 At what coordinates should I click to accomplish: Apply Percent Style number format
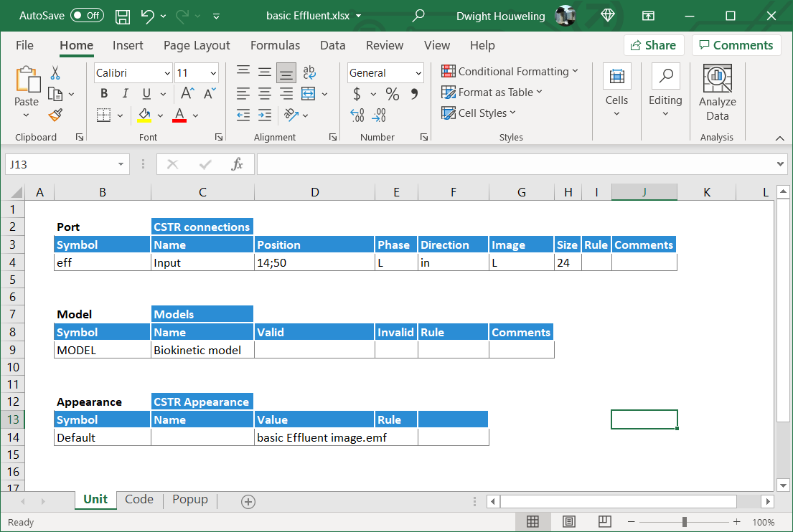tap(393, 94)
